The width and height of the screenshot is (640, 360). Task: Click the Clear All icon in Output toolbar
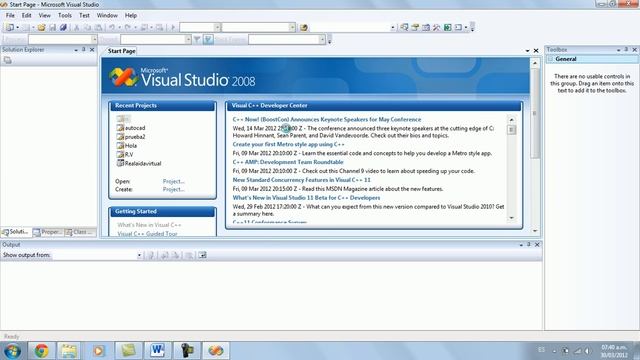coord(189,255)
